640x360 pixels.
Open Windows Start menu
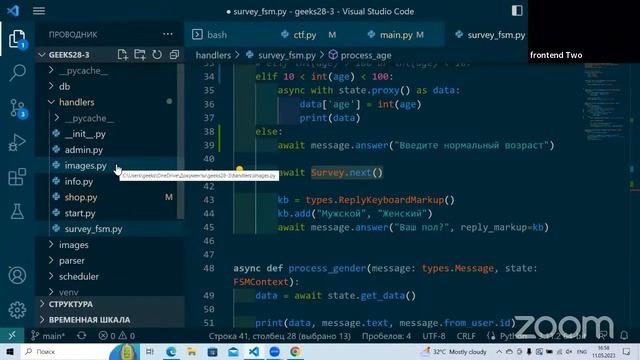(9, 351)
